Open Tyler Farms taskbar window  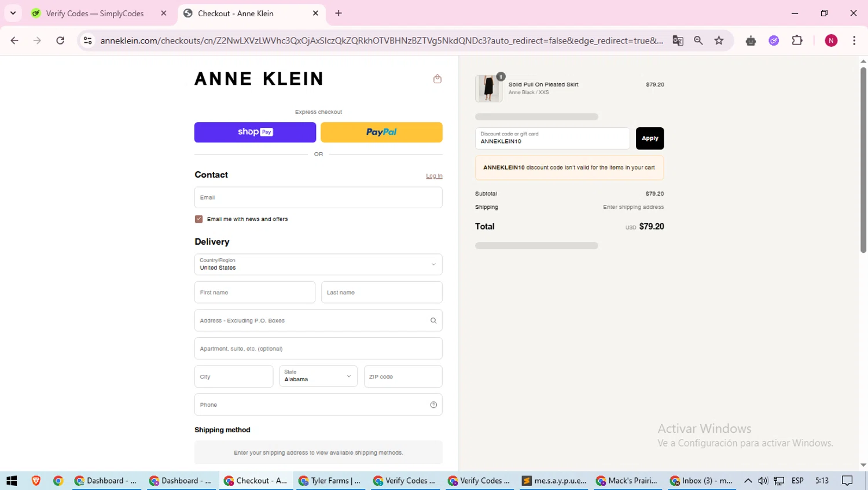(330, 481)
